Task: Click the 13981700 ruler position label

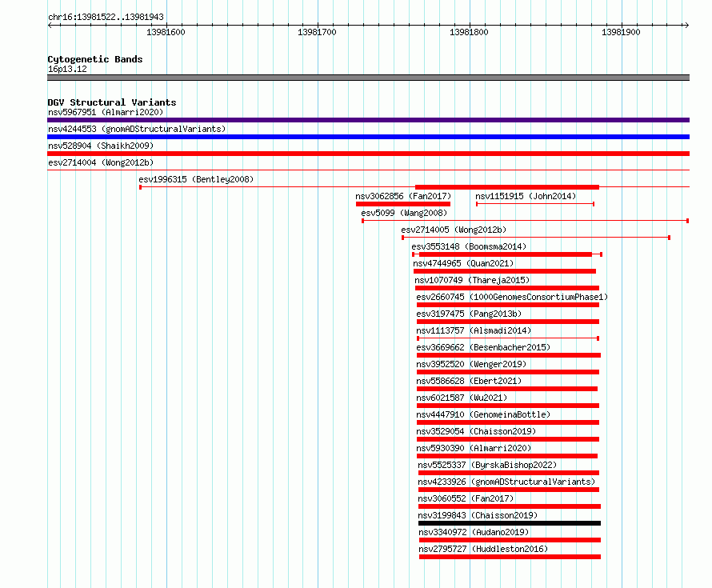Action: click(x=317, y=32)
